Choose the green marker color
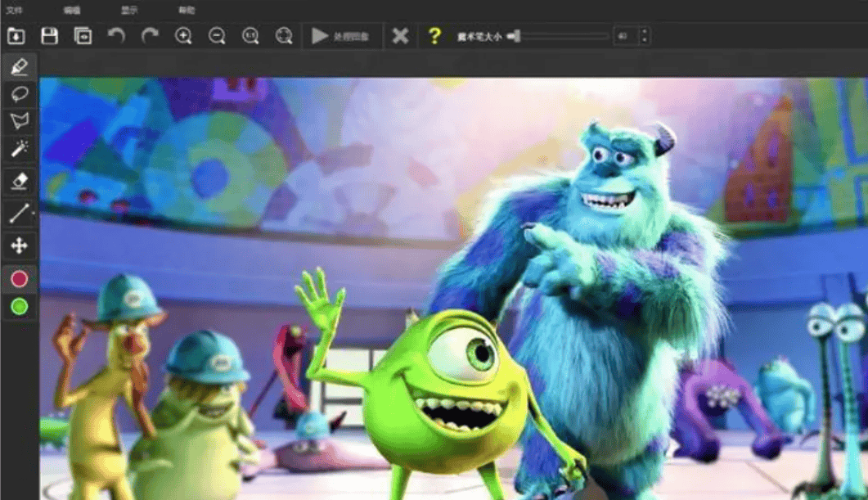Screen dimensions: 868x500 20,306
